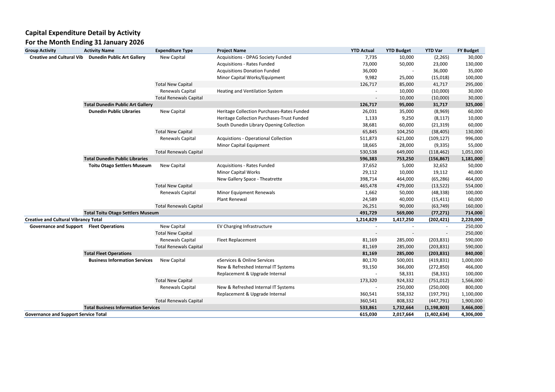Click the 'Group Activity' column header
The image size is (555, 392).
pyautogui.click(x=40, y=51)
